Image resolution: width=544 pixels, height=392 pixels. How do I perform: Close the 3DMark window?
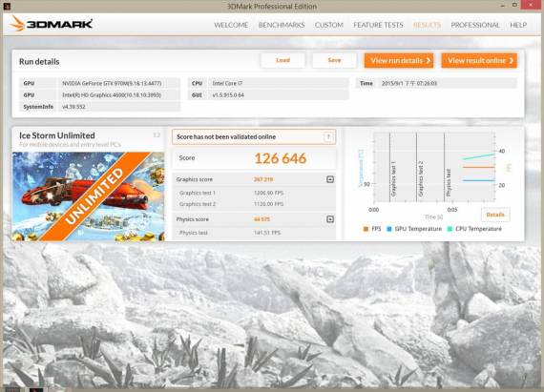point(532,5)
